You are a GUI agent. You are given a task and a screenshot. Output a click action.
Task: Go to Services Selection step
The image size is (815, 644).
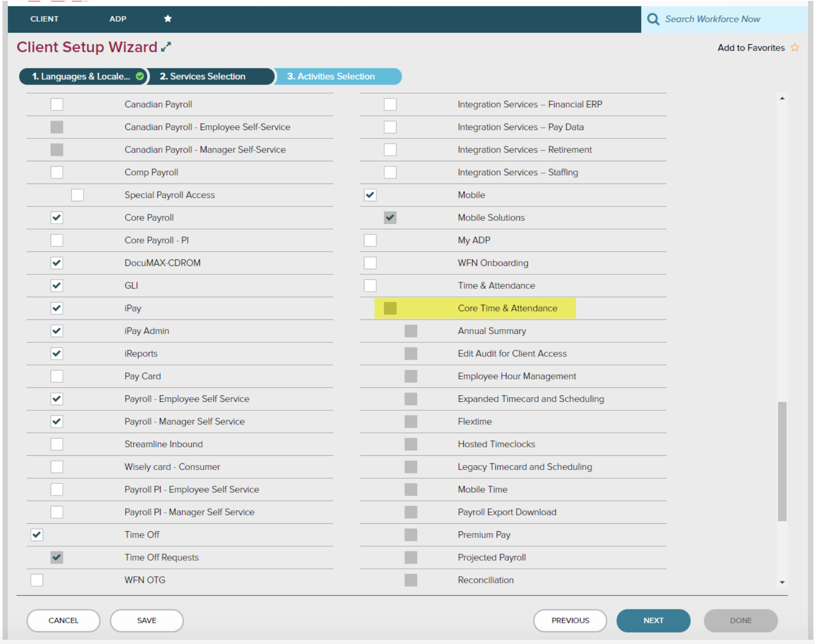[203, 76]
